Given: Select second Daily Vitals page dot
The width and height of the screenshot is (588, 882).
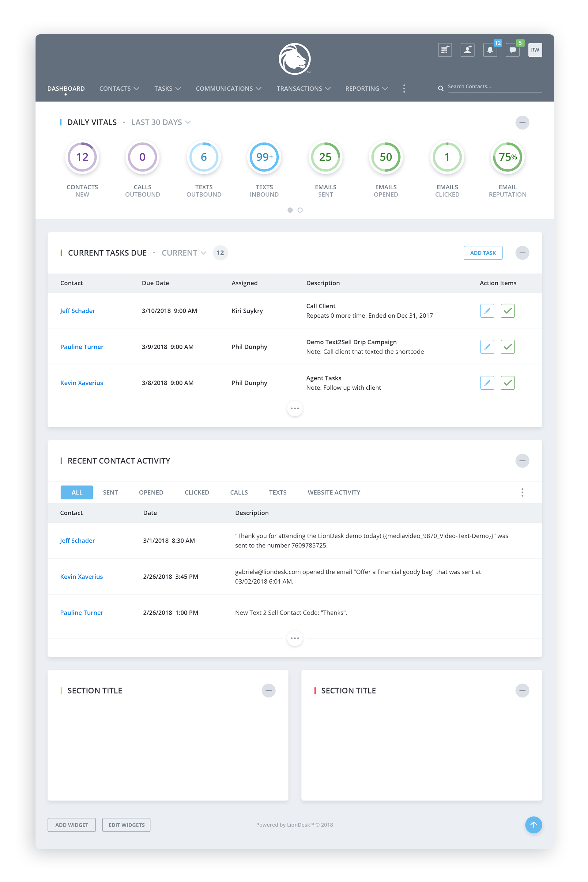Looking at the screenshot, I should tap(300, 210).
